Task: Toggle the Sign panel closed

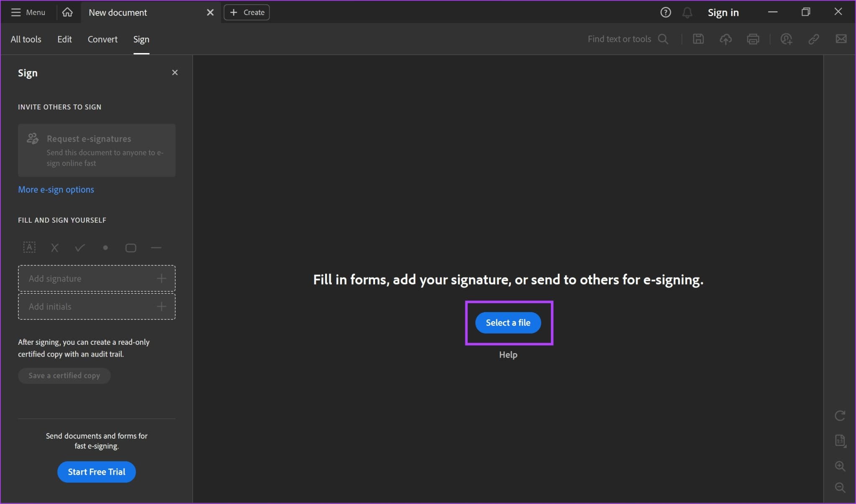Action: 175,73
